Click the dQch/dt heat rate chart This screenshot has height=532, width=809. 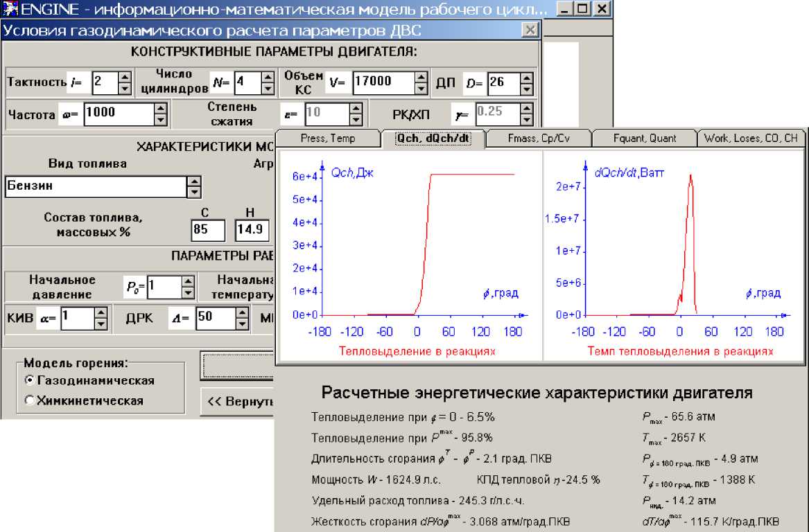click(673, 256)
